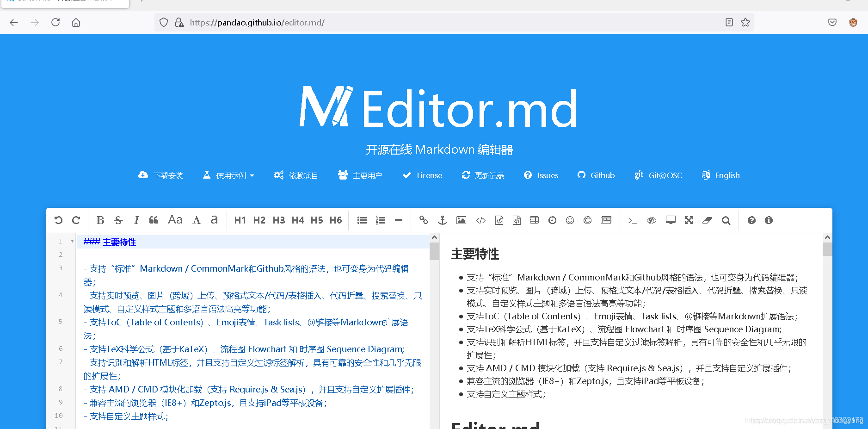868x429 pixels.
Task: Jump to line using the terminal icon
Action: 632,220
